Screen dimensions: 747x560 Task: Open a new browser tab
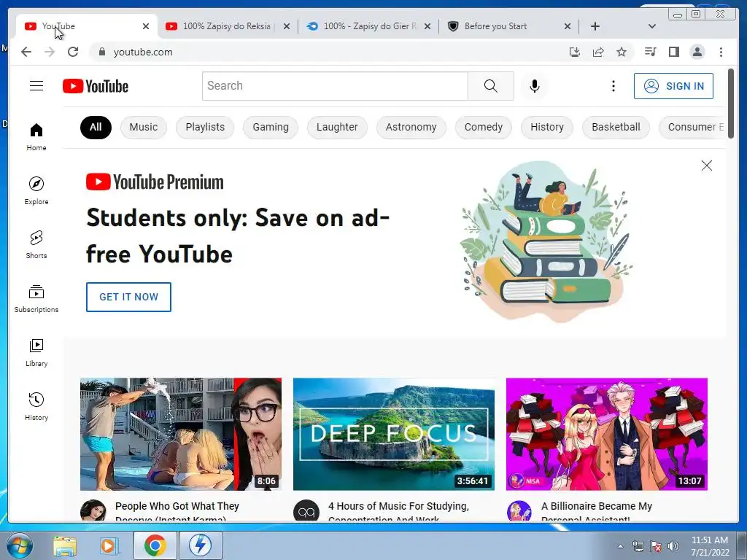tap(595, 26)
